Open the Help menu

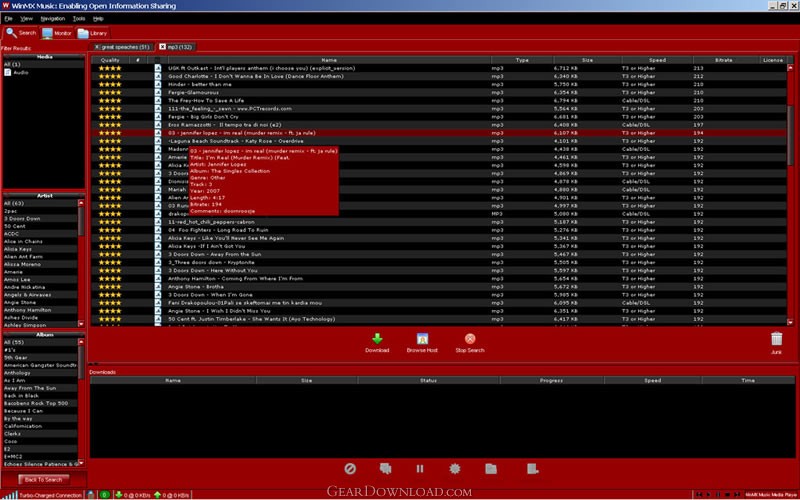98,19
